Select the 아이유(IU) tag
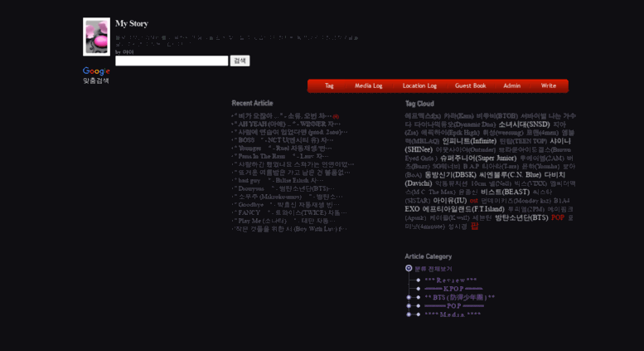The image size is (644, 351). (450, 201)
